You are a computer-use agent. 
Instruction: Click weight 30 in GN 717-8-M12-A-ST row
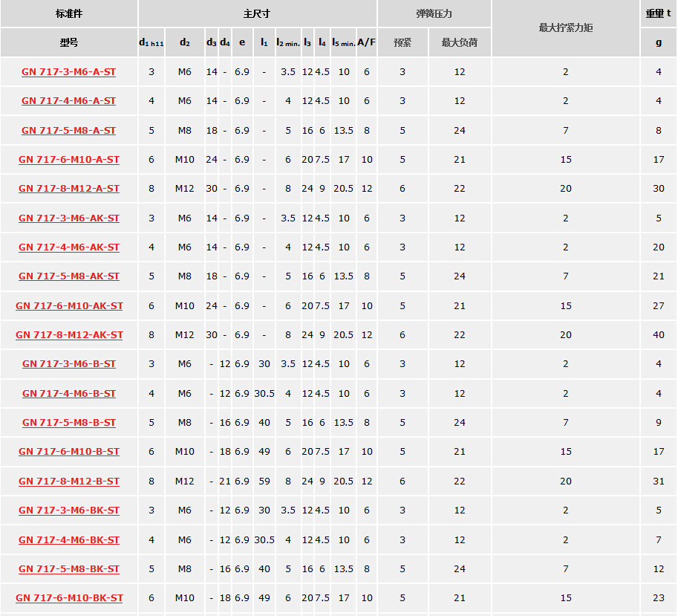(x=659, y=189)
